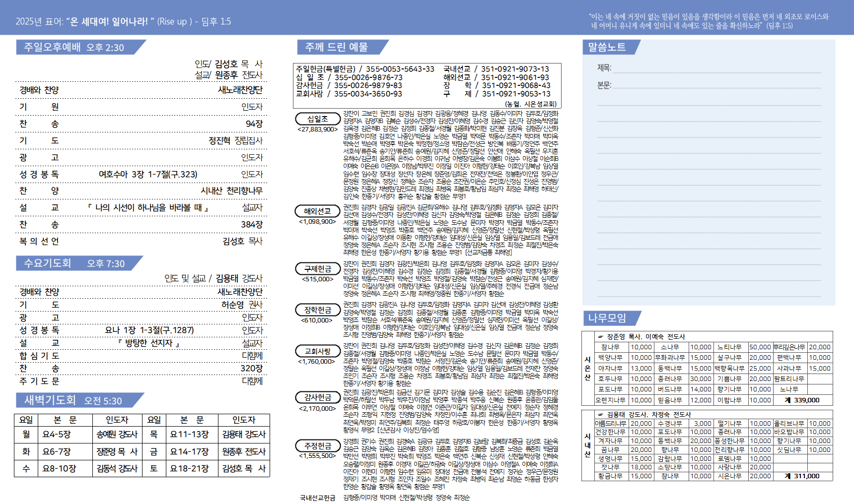This screenshot has height=504, width=854.
Task: Click account number '351-0921-9073-13'
Action: click(x=515, y=69)
